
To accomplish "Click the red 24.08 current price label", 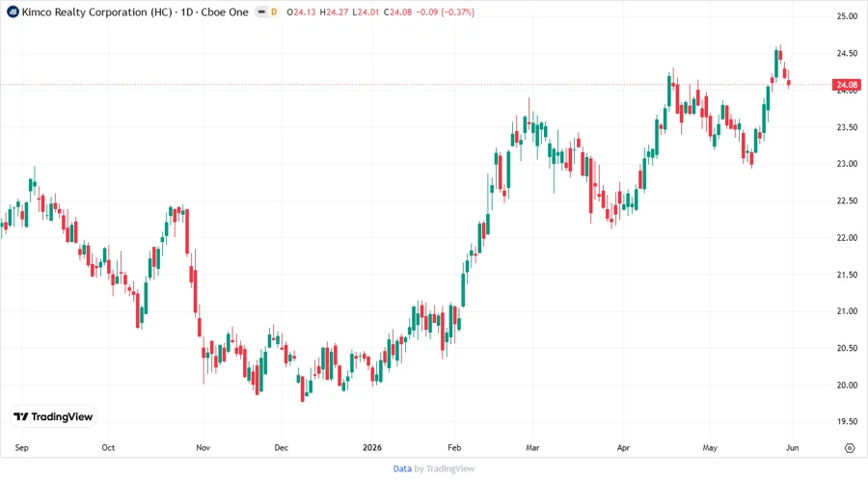I will point(847,85).
